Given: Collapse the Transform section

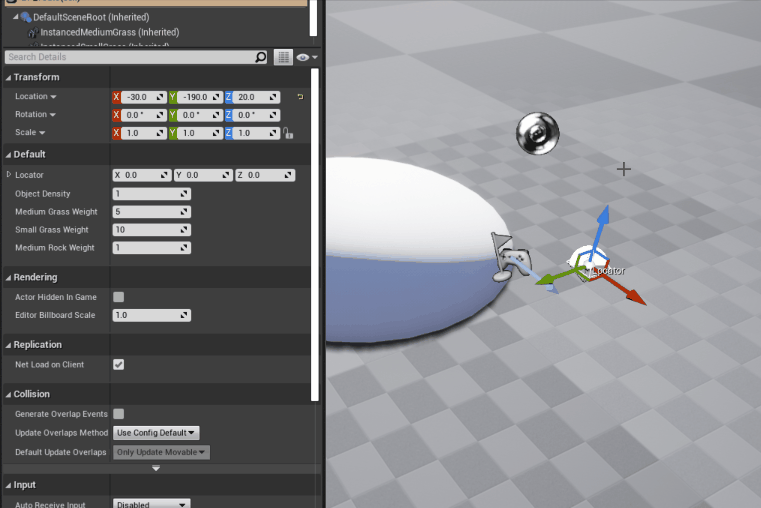Looking at the screenshot, I should click(8, 78).
